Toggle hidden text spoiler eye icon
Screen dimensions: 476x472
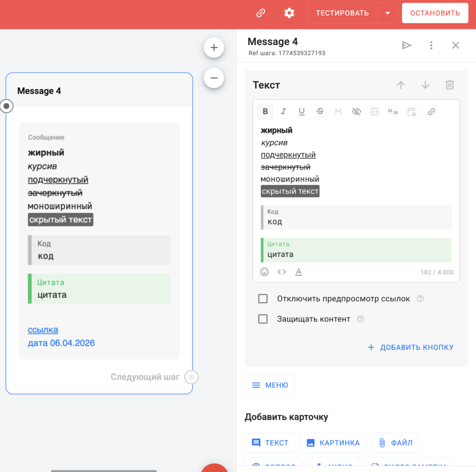pos(357,111)
